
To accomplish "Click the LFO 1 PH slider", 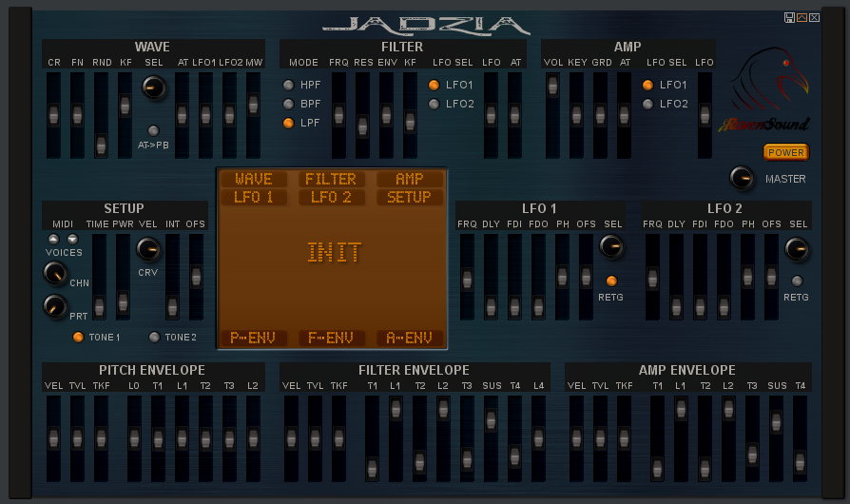I will (x=562, y=277).
